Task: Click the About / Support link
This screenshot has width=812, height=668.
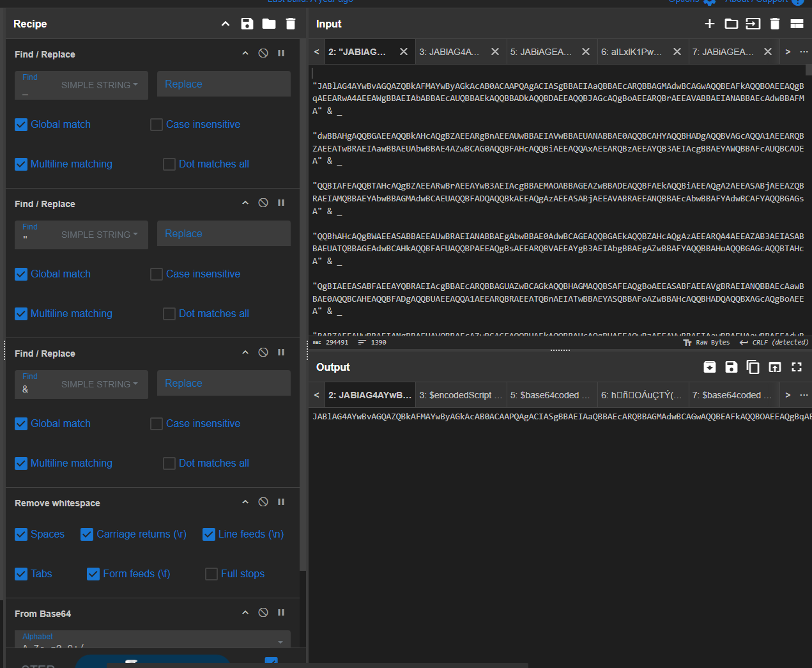Action: (758, 2)
